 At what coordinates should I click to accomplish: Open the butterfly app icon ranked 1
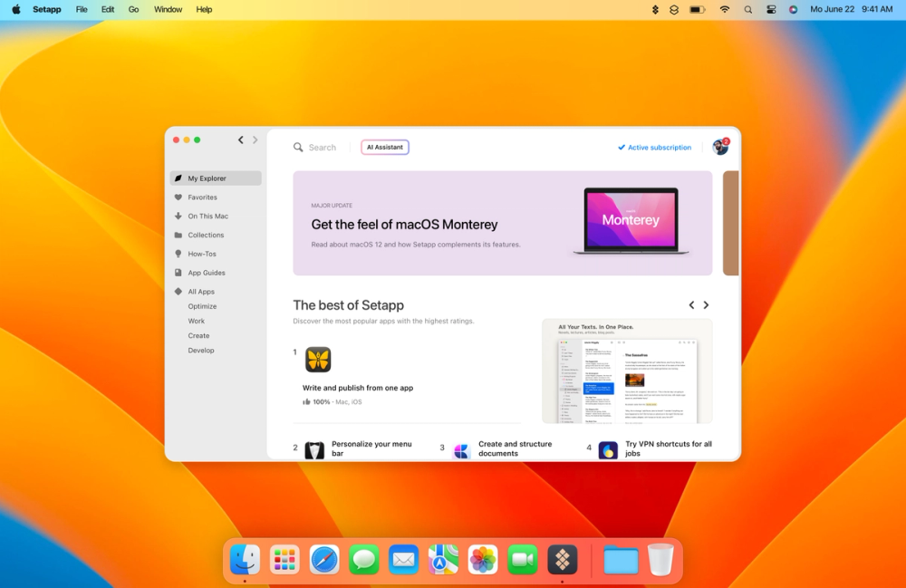pyautogui.click(x=318, y=360)
